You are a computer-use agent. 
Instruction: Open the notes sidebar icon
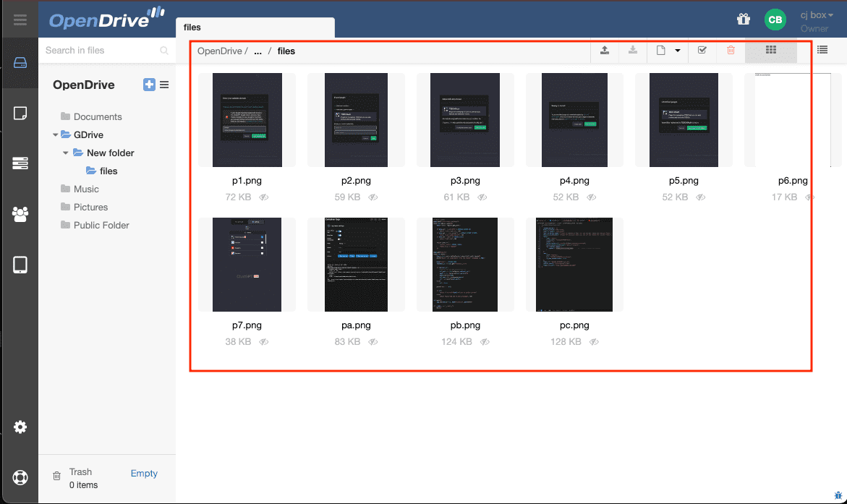[x=20, y=113]
